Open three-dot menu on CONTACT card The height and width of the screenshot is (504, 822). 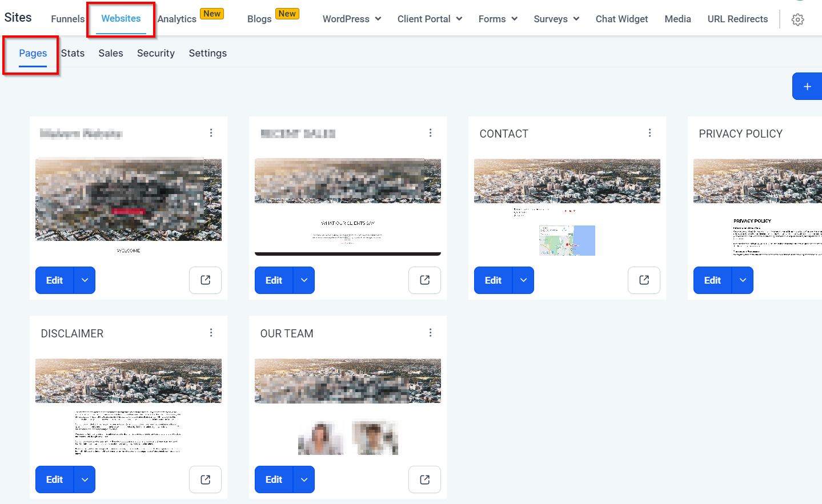(649, 133)
